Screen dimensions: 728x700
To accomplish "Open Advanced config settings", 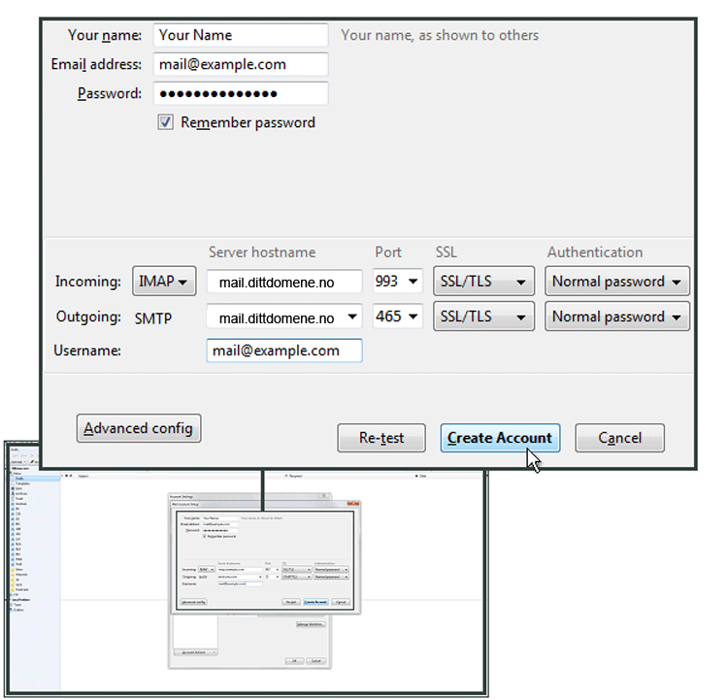I will pos(138,428).
